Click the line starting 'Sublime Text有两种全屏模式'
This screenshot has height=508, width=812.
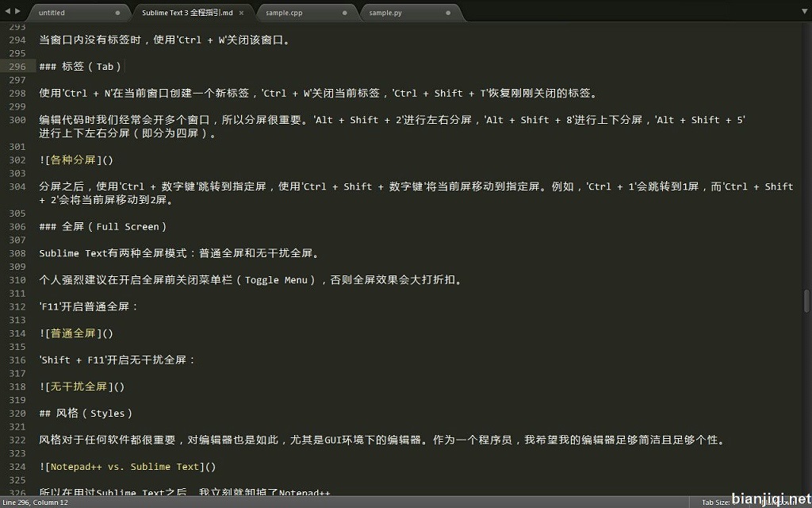click(x=180, y=253)
